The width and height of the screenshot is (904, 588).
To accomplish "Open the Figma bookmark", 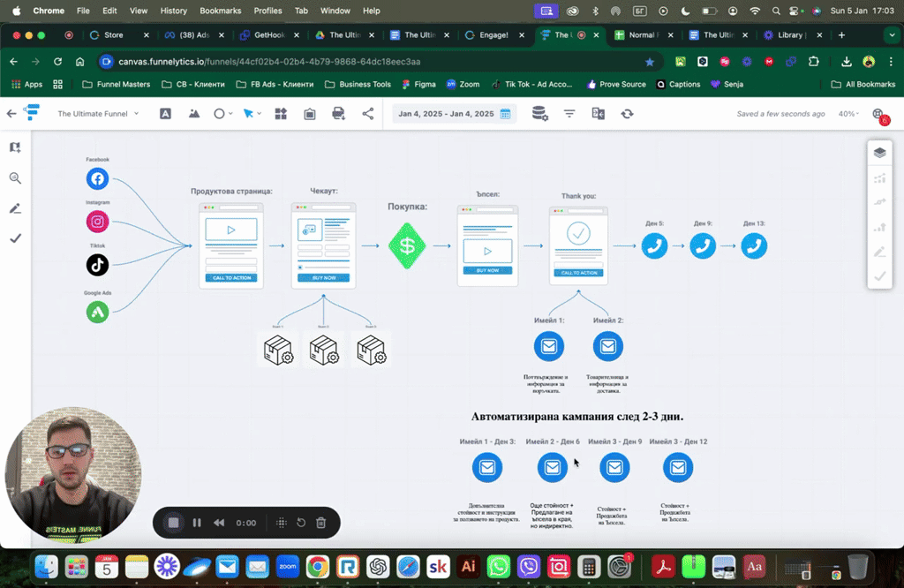I will pos(419,84).
